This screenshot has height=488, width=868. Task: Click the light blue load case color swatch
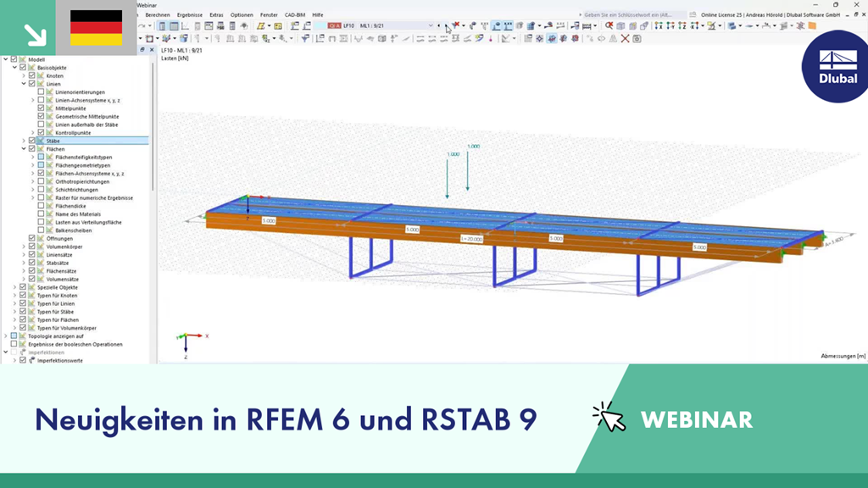click(x=320, y=25)
